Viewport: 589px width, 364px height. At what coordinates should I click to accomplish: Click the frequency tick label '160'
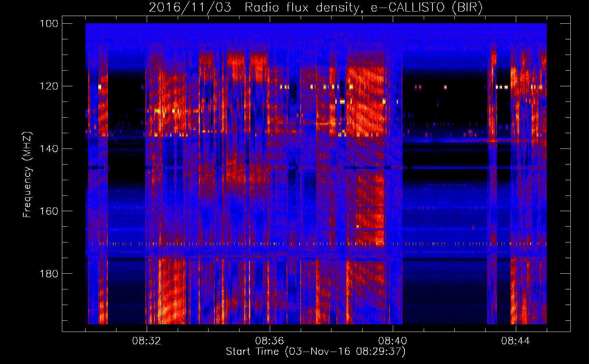49,211
